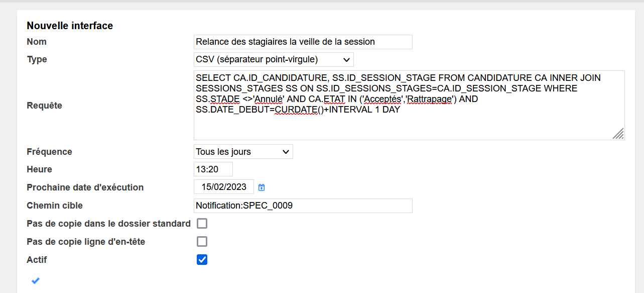The height and width of the screenshot is (293, 644).
Task: Enable 'Pas de copie dans le dossier standard'
Action: pos(202,224)
